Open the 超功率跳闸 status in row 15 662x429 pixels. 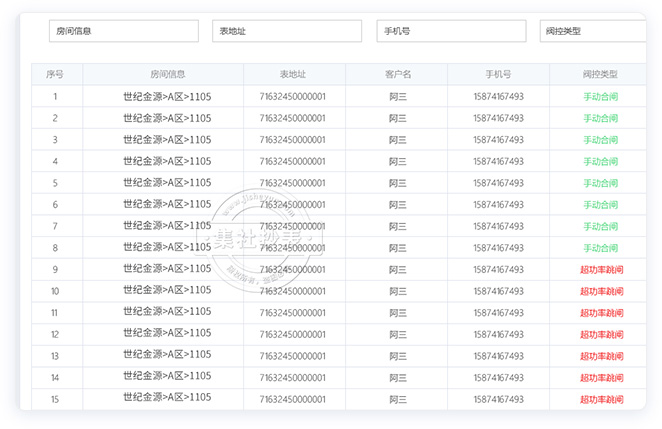pyautogui.click(x=600, y=399)
